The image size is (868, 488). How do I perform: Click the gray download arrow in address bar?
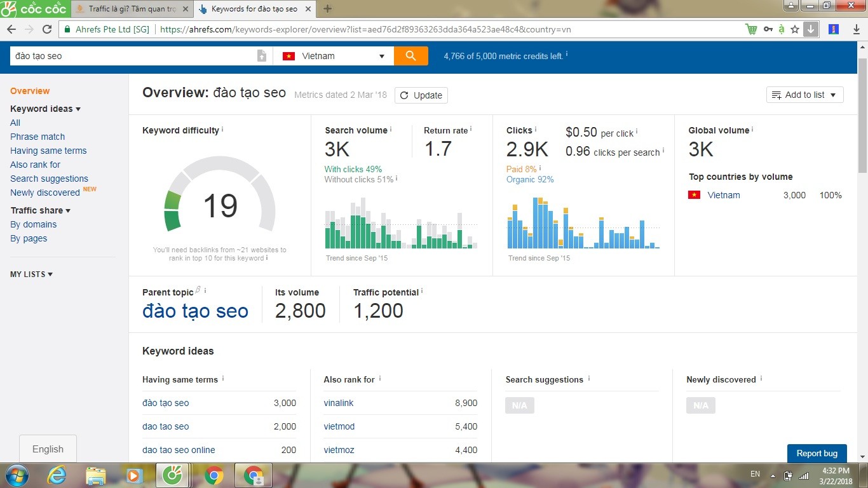(x=811, y=29)
